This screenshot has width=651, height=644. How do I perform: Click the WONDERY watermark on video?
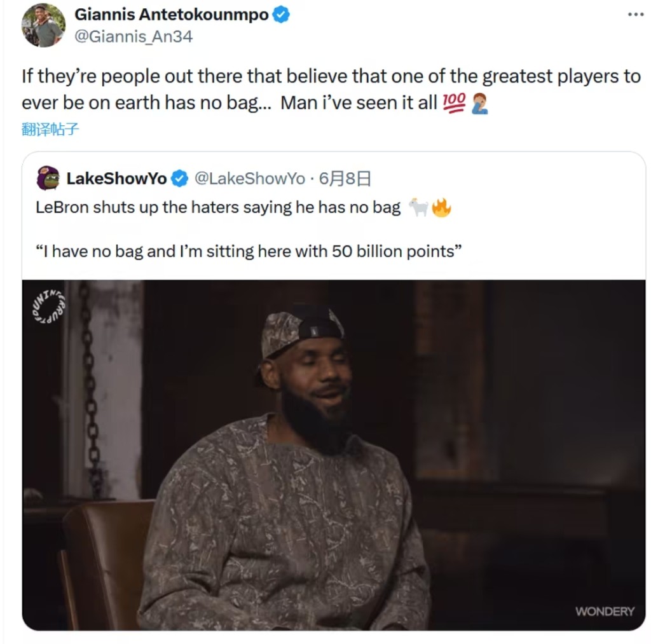(x=605, y=611)
